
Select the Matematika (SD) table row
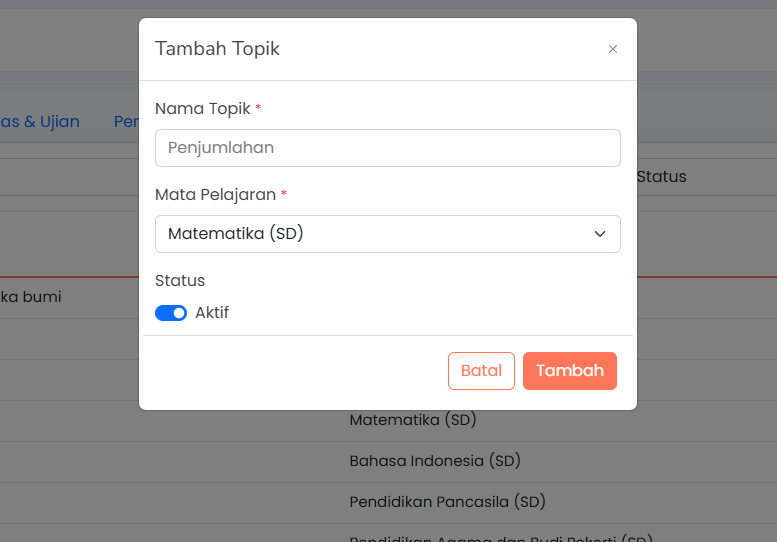pos(388,421)
